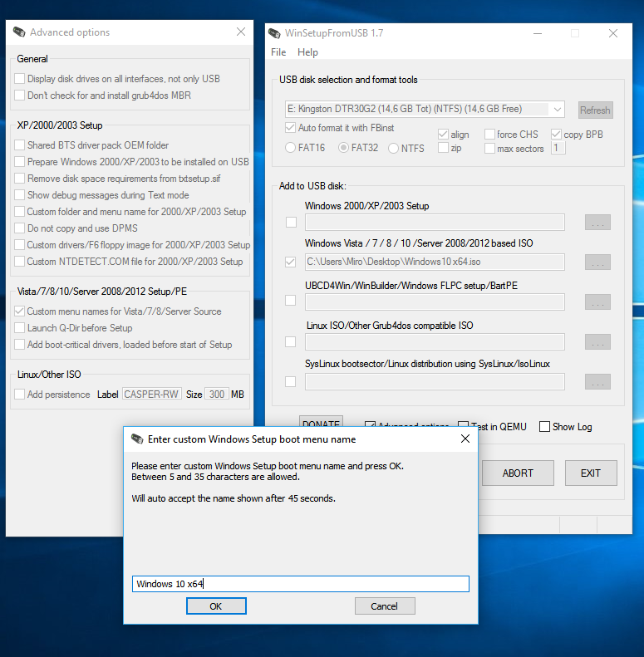644x657 pixels.
Task: Click the boot menu name text field
Action: 301,584
